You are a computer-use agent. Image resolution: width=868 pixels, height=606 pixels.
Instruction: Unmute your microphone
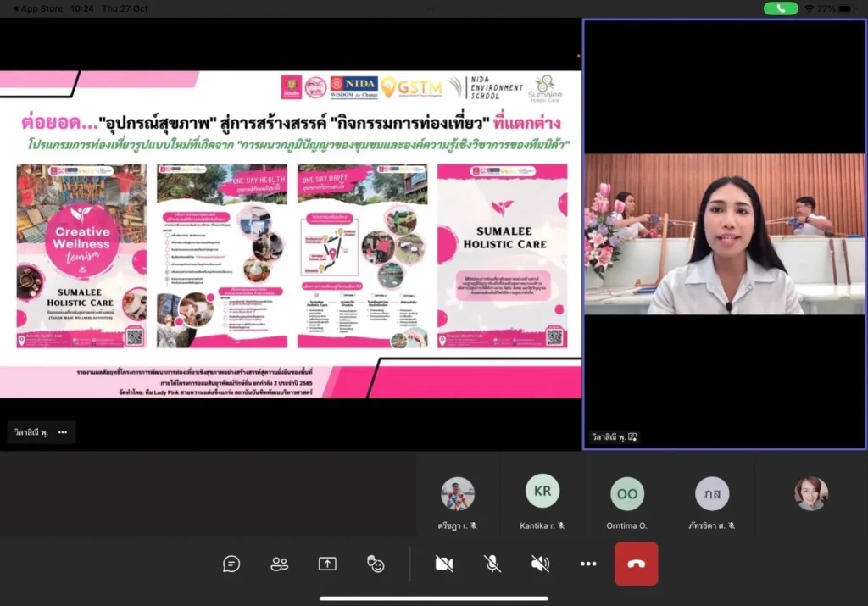492,564
